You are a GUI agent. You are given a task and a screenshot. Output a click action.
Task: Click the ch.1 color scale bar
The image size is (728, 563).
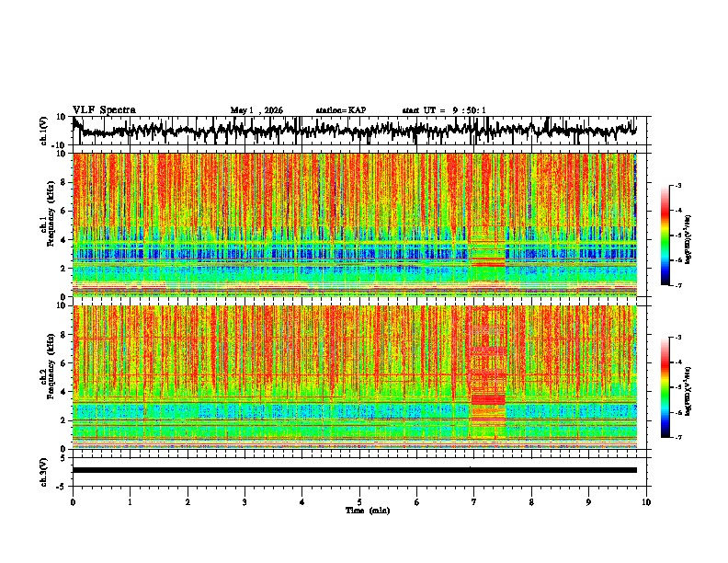pyautogui.click(x=665, y=236)
